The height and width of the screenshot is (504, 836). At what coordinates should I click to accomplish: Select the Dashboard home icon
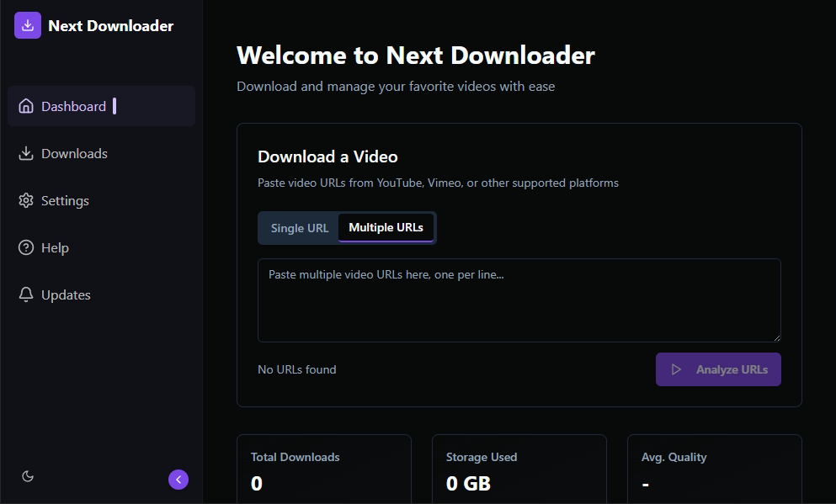pyautogui.click(x=26, y=106)
